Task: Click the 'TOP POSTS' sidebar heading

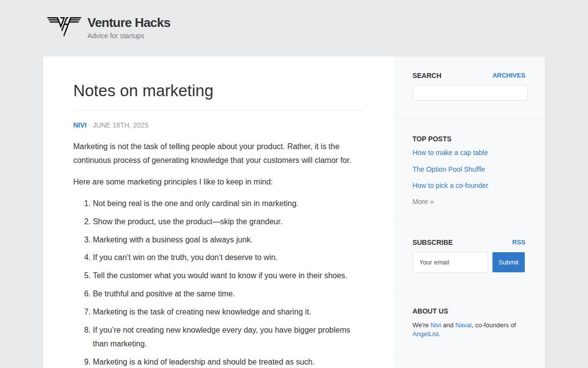Action: click(x=432, y=139)
